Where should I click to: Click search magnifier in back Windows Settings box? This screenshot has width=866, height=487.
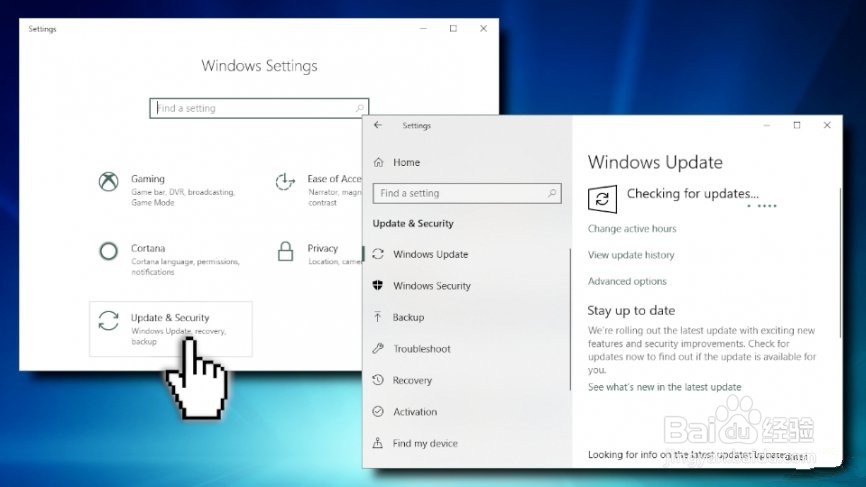[360, 108]
